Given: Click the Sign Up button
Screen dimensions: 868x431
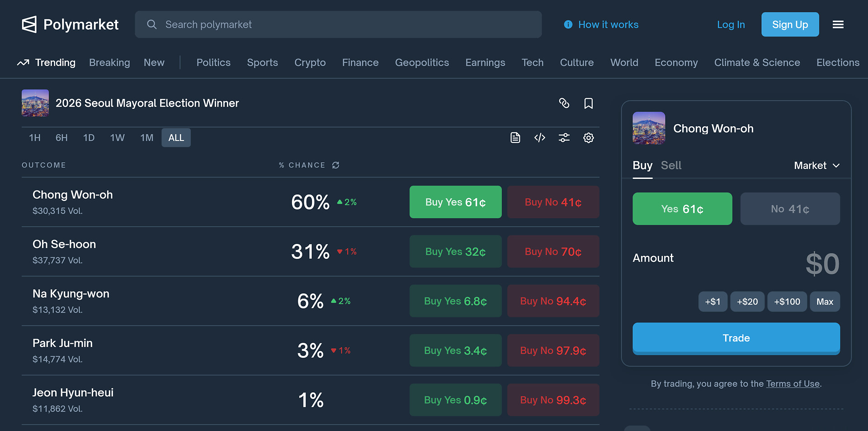Looking at the screenshot, I should (x=790, y=24).
